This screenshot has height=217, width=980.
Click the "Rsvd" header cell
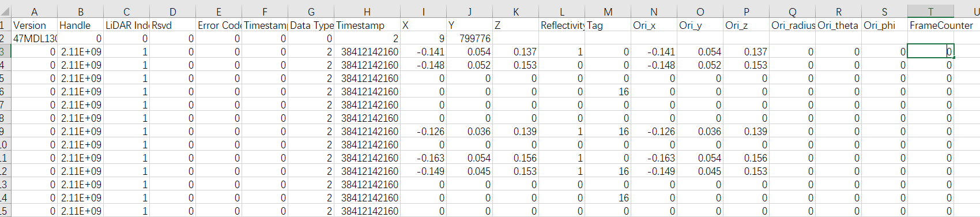[173, 25]
